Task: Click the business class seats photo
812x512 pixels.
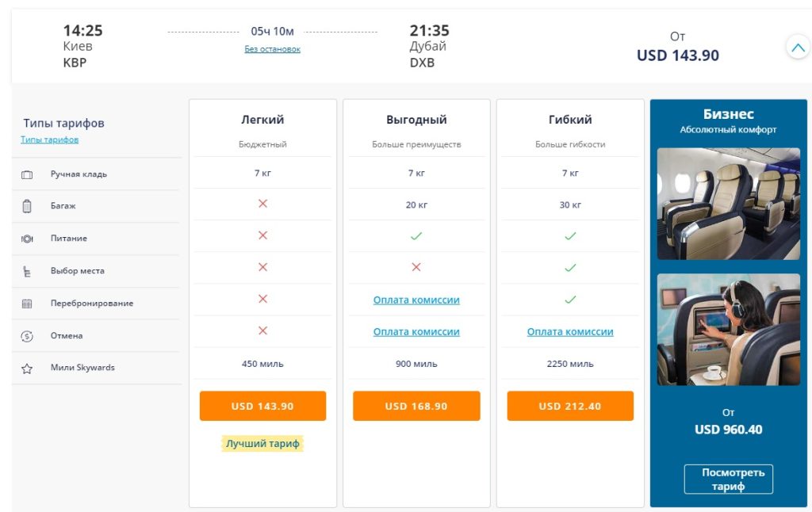Action: point(728,204)
